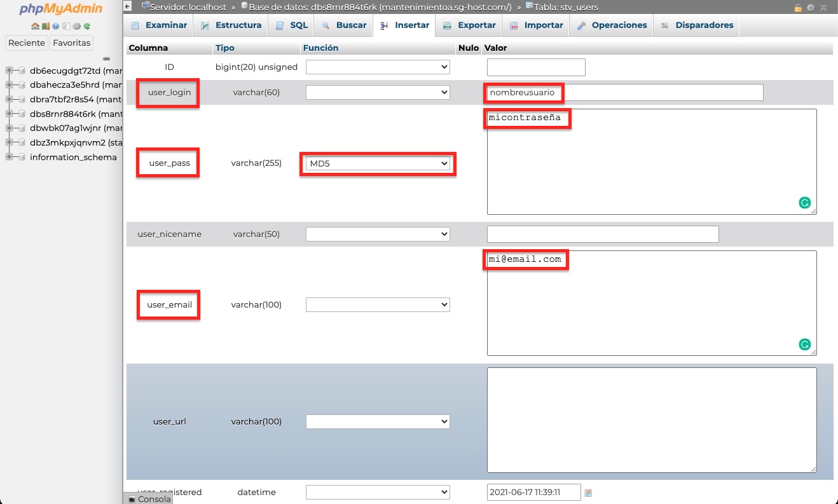Image resolution: width=838 pixels, height=504 pixels.
Task: Open the Exportar tab
Action: 476,25
